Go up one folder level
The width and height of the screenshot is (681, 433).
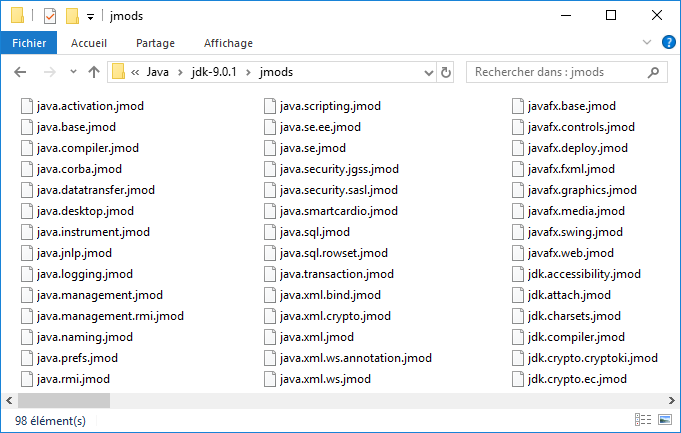[94, 72]
